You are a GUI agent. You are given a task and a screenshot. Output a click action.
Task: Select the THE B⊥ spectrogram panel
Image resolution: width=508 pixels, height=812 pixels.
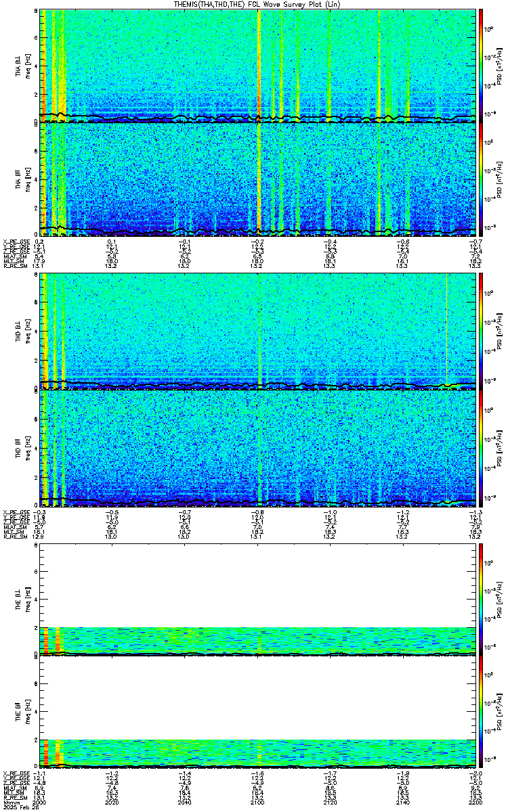coord(257,600)
